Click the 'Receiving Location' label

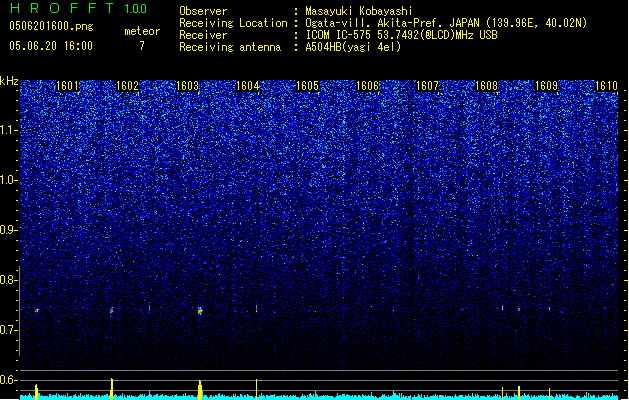pyautogui.click(x=233, y=23)
